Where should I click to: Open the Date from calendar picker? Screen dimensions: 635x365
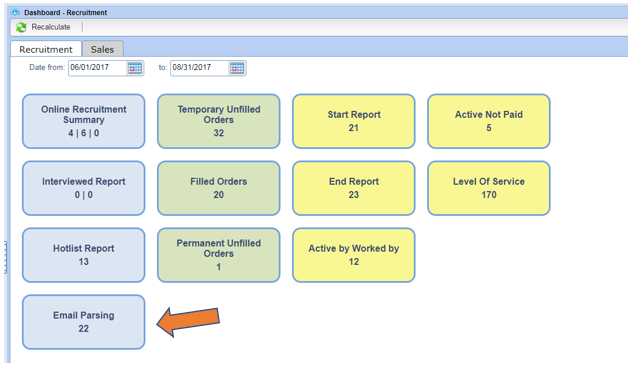coord(135,68)
